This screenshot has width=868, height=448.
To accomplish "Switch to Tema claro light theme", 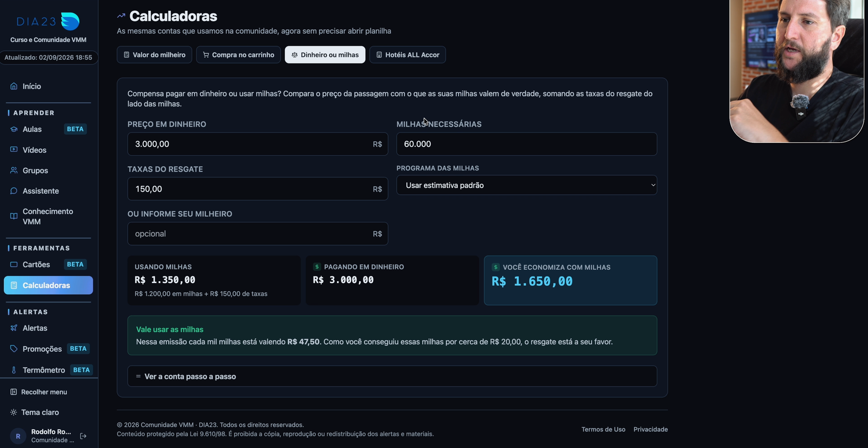I will 35,412.
